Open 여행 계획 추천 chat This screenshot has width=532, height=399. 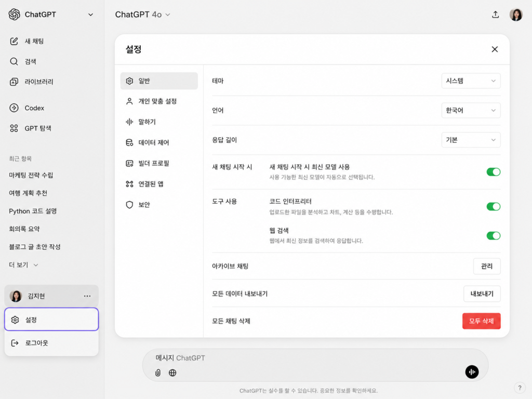[28, 193]
